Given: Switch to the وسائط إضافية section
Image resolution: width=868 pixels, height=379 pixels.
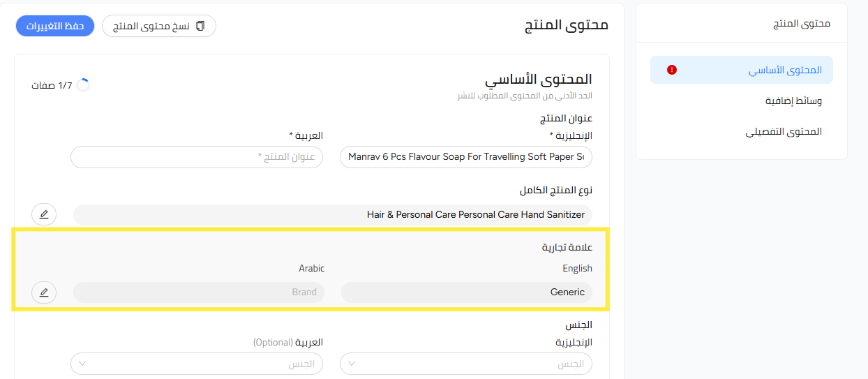Looking at the screenshot, I should [793, 101].
